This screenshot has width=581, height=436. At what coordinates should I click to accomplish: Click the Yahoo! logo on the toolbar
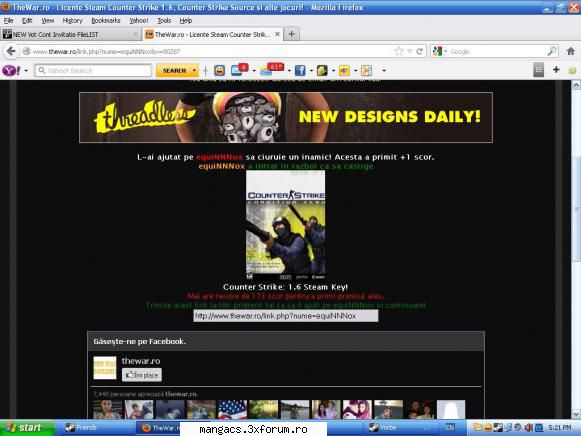coord(11,70)
